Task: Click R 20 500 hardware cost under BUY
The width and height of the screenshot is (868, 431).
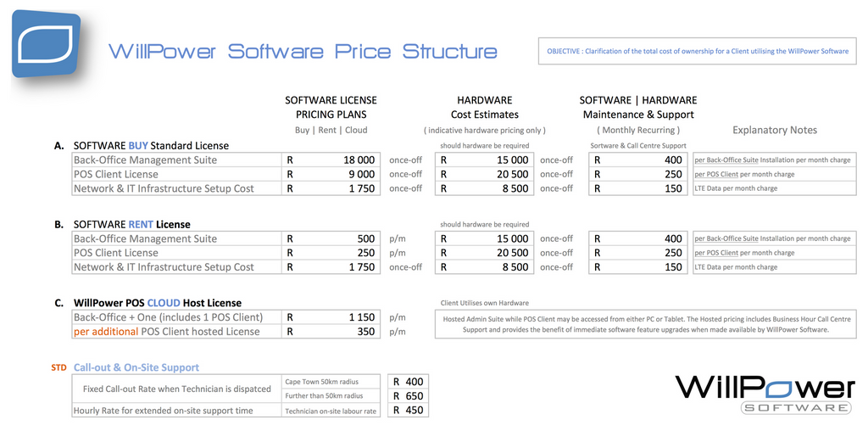Action: tap(484, 175)
